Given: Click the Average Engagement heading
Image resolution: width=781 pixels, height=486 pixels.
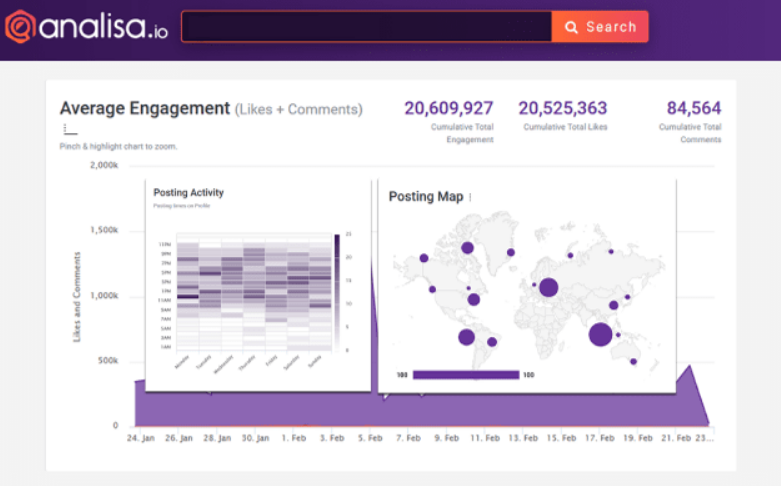Looking at the screenshot, I should [x=145, y=108].
